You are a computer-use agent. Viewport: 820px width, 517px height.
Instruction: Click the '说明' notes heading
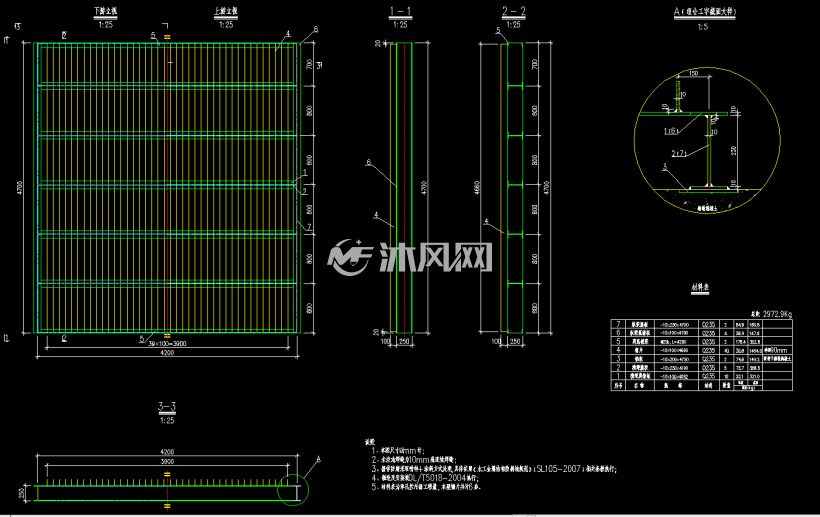tap(370, 442)
